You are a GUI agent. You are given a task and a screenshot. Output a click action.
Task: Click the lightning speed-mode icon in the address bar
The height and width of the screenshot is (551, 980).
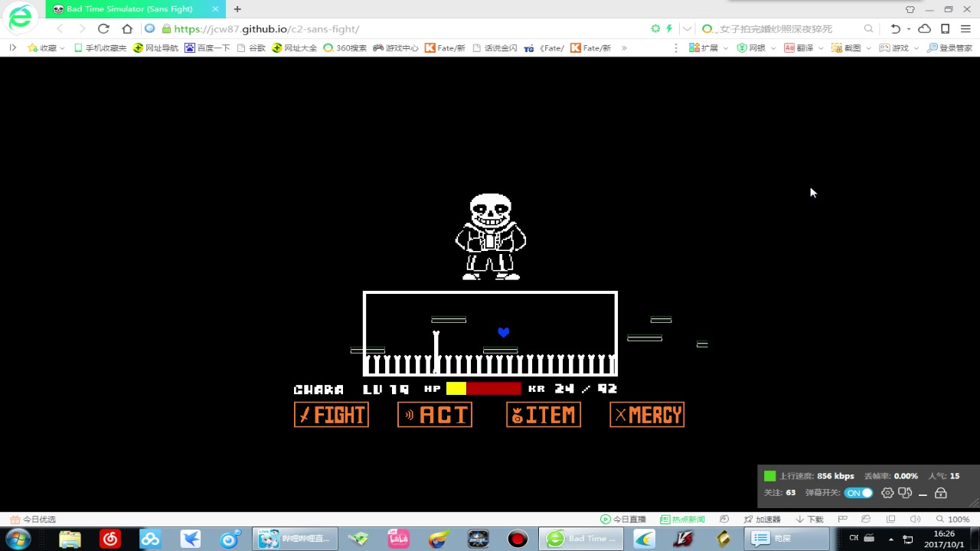click(669, 29)
